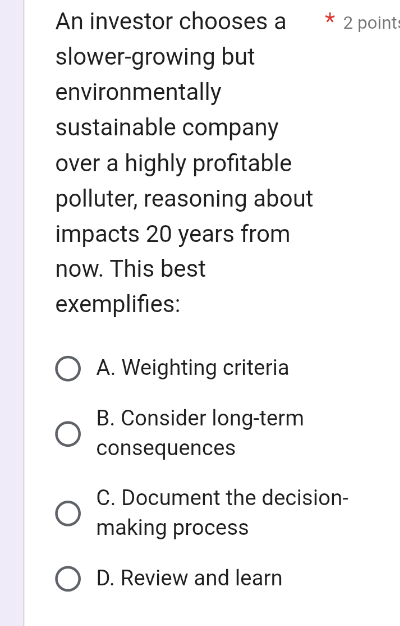Click the 'over a highly profitable' text line
The height and width of the screenshot is (626, 400).
174,163
